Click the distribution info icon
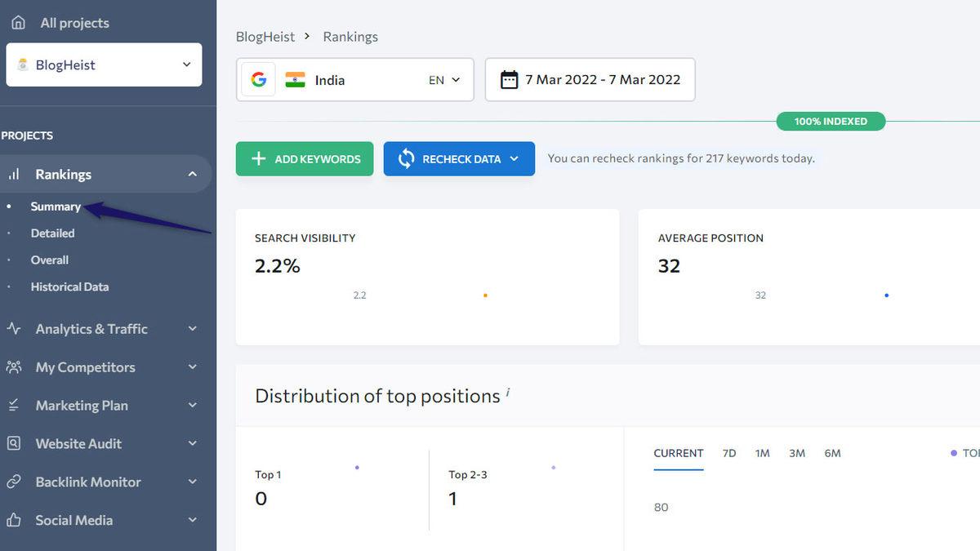Viewport: 980px width, 551px height. (508, 393)
